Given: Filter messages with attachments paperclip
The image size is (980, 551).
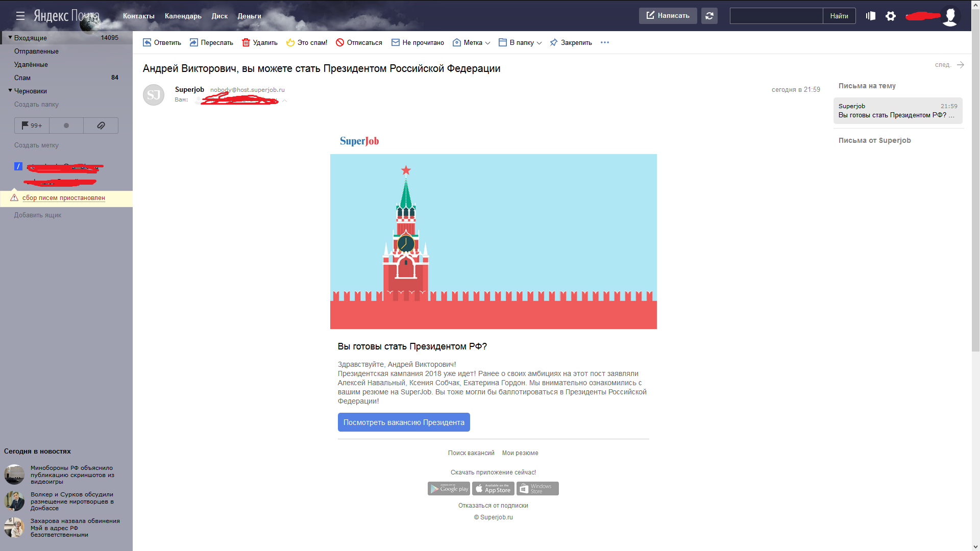Looking at the screenshot, I should click(x=101, y=126).
